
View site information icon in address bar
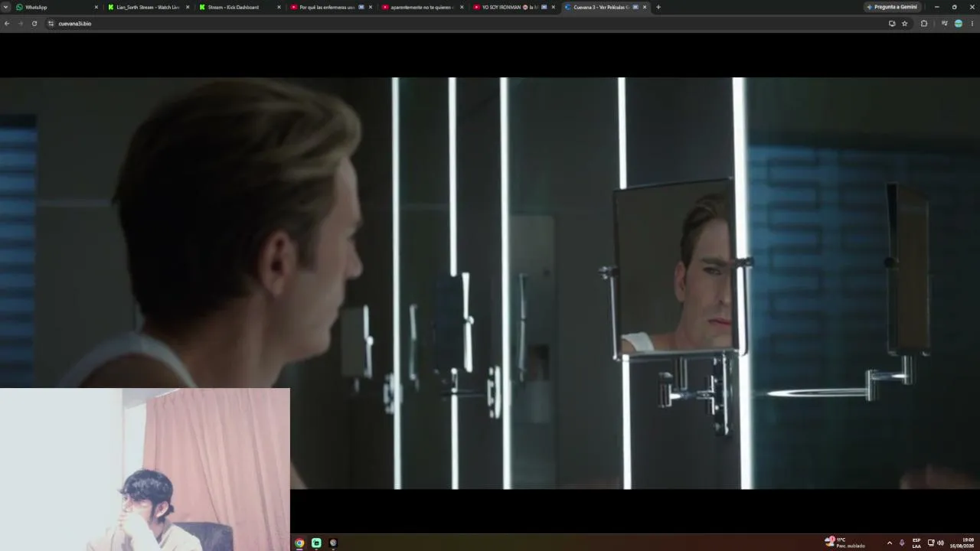tap(51, 24)
